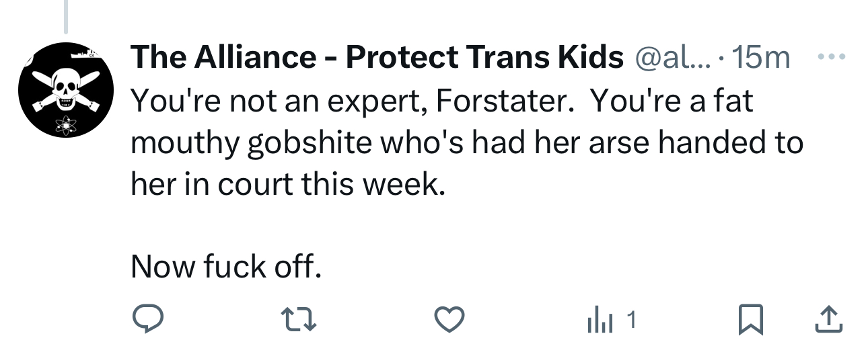Click the "her in court this week." line
Screen dimensions: 868x340
(x=288, y=183)
